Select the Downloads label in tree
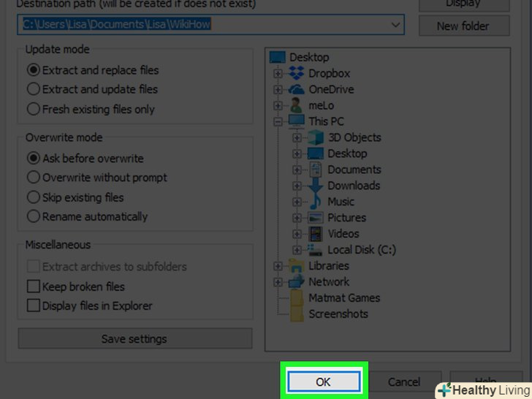Image resolution: width=532 pixels, height=399 pixels. 354,186
